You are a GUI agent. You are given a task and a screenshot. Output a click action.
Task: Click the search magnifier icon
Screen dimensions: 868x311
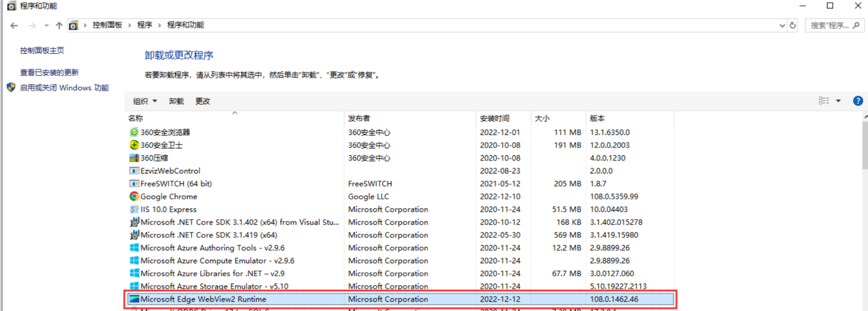[x=856, y=25]
